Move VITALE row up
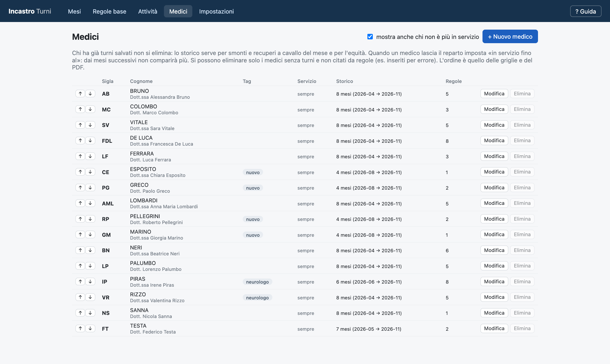Viewport: 610px width, 364px height. pyautogui.click(x=80, y=125)
